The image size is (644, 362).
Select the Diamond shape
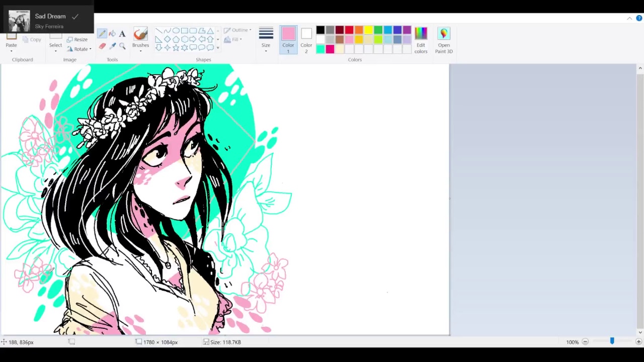[167, 39]
